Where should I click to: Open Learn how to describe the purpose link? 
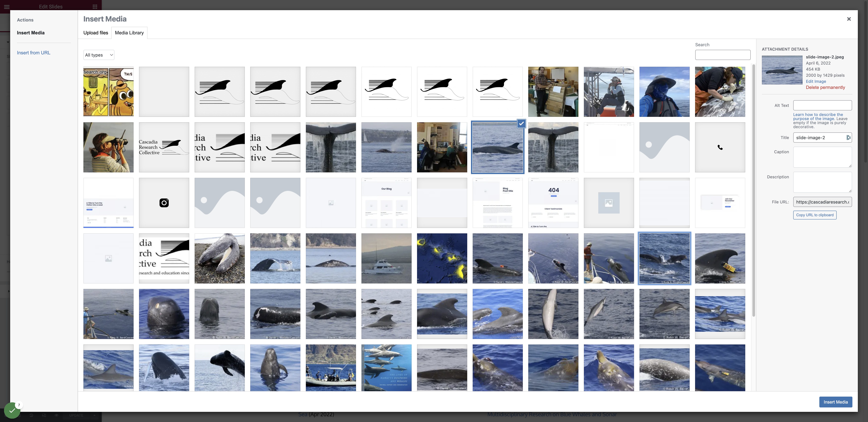[x=818, y=117]
